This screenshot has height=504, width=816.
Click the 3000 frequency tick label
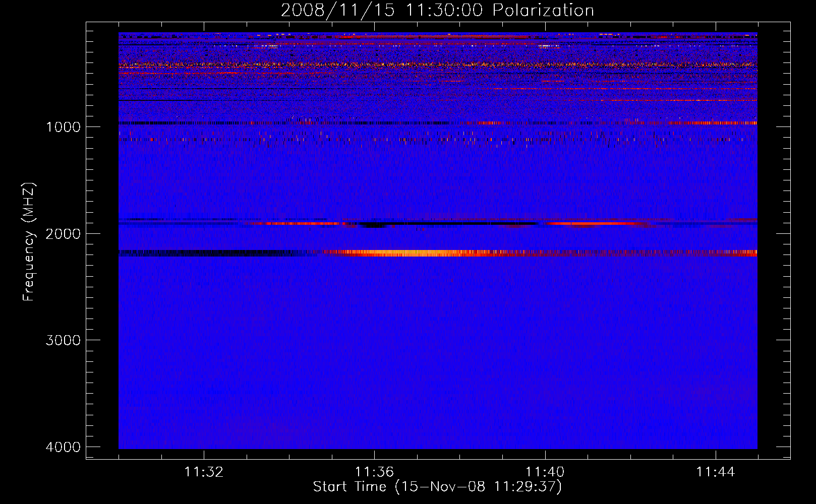[63, 340]
